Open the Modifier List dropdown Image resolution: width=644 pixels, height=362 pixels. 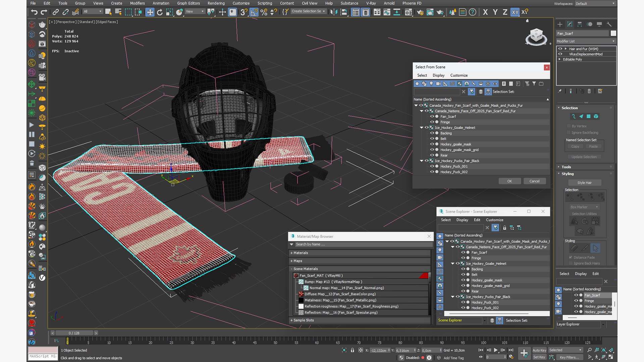click(x=586, y=41)
